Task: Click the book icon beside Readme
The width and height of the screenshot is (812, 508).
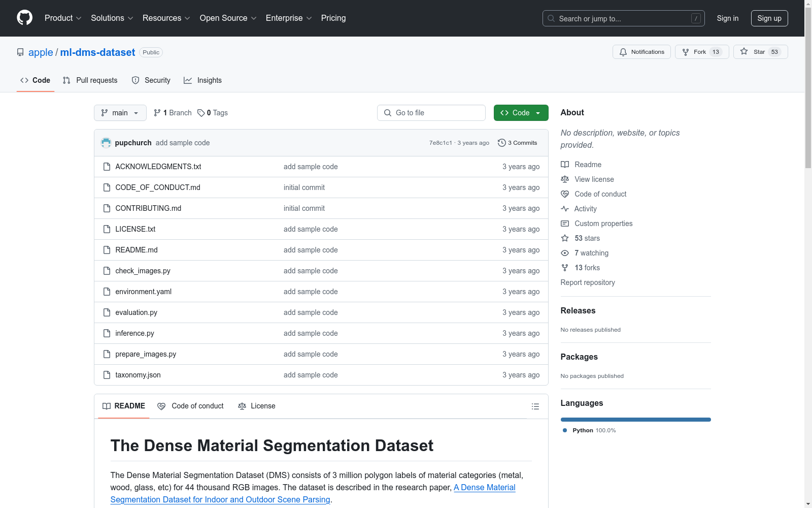Action: click(565, 165)
